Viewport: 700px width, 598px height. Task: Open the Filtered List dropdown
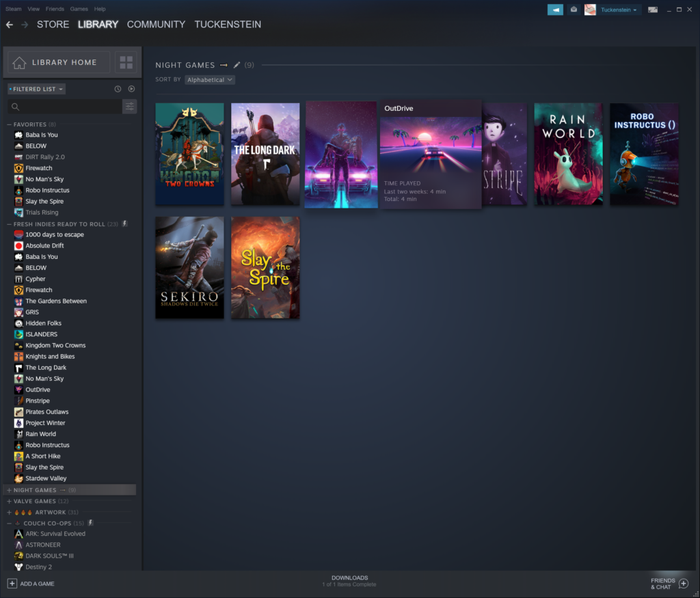click(36, 88)
